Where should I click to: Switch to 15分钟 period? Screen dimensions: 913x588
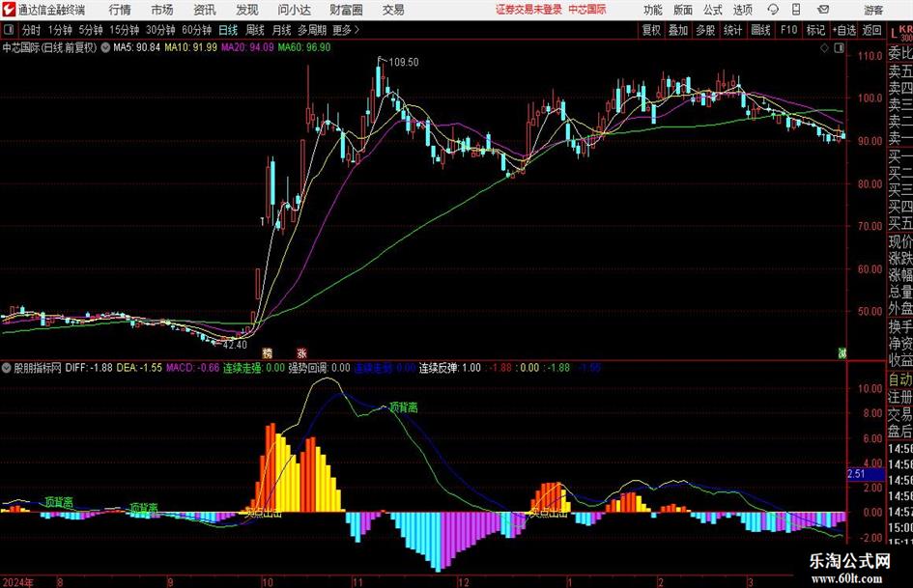[x=124, y=30]
